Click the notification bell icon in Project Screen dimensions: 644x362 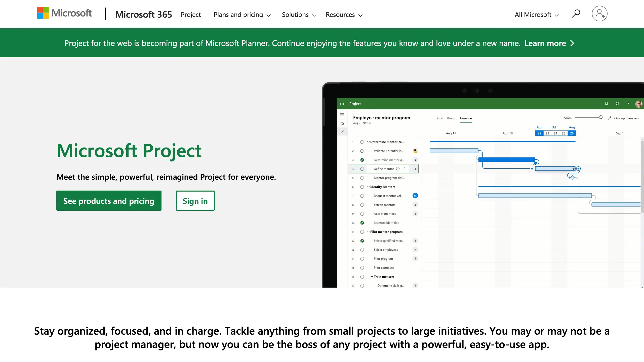[x=607, y=104]
